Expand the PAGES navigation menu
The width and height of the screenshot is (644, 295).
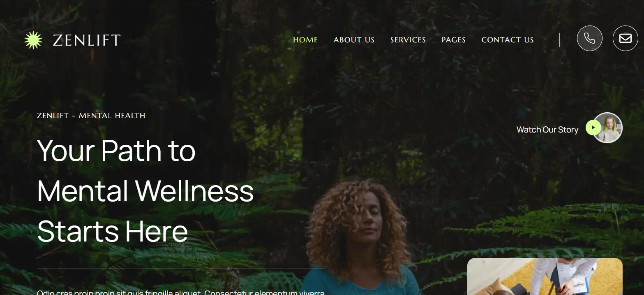pyautogui.click(x=454, y=40)
